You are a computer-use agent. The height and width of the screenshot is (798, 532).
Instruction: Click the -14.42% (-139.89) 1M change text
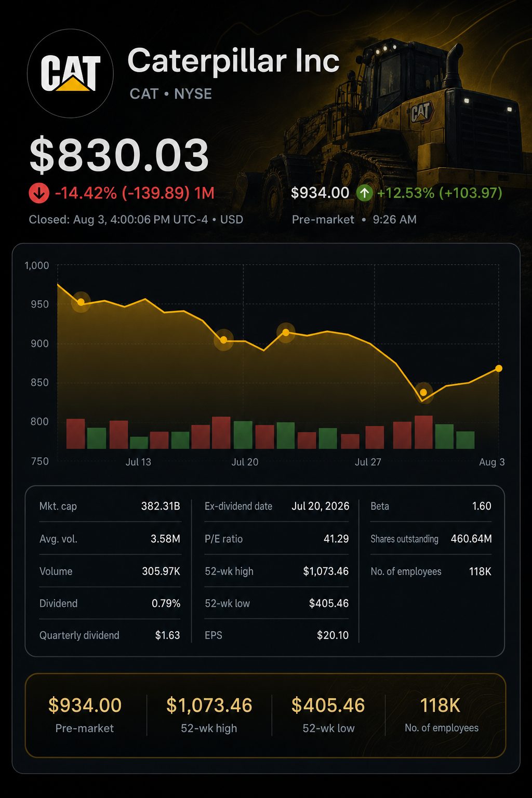pos(135,193)
